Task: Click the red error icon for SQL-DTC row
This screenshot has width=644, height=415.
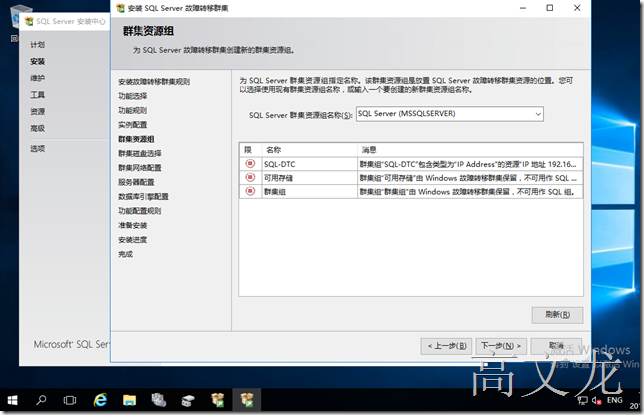Action: pos(250,164)
